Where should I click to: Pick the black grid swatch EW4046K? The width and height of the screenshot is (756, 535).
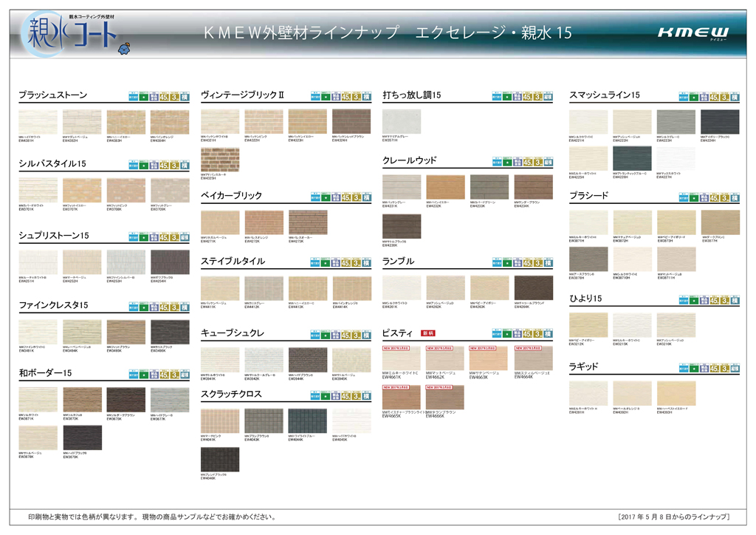[x=220, y=460]
